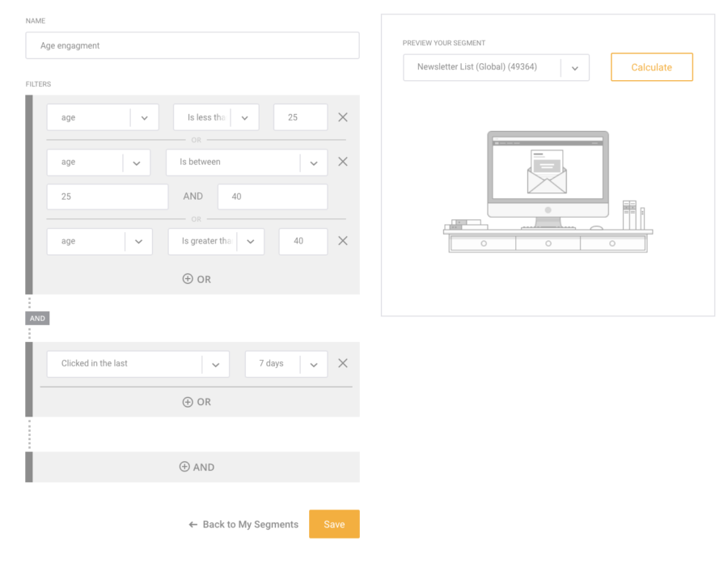728x571 pixels.
Task: Click the between upper bound field '40'
Action: click(273, 197)
